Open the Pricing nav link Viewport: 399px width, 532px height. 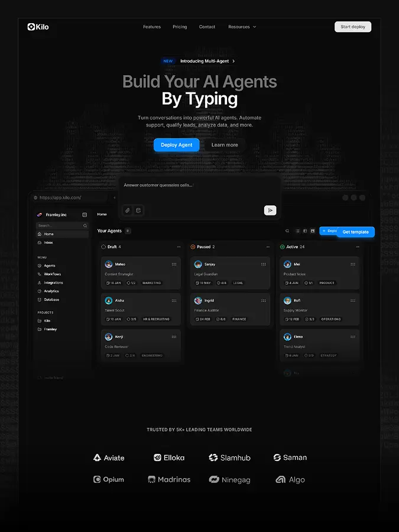(180, 27)
